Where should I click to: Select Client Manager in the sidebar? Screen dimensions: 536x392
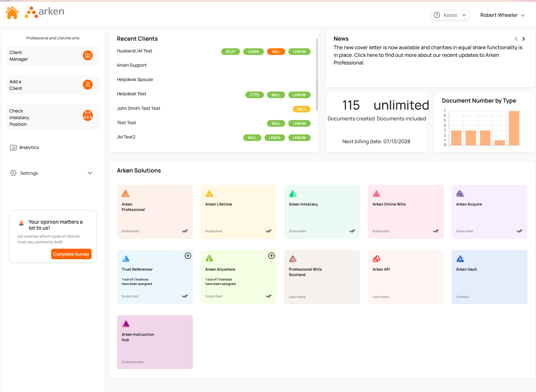pyautogui.click(x=53, y=56)
